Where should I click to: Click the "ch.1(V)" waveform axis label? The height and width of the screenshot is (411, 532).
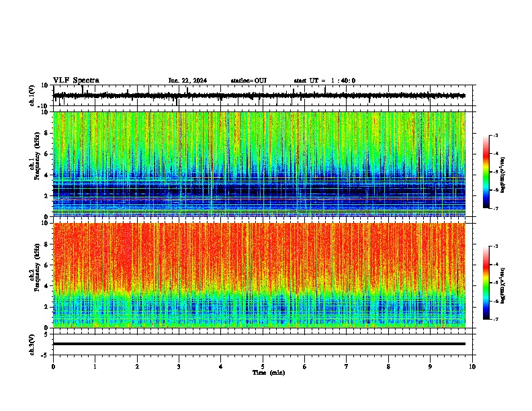[x=32, y=95]
